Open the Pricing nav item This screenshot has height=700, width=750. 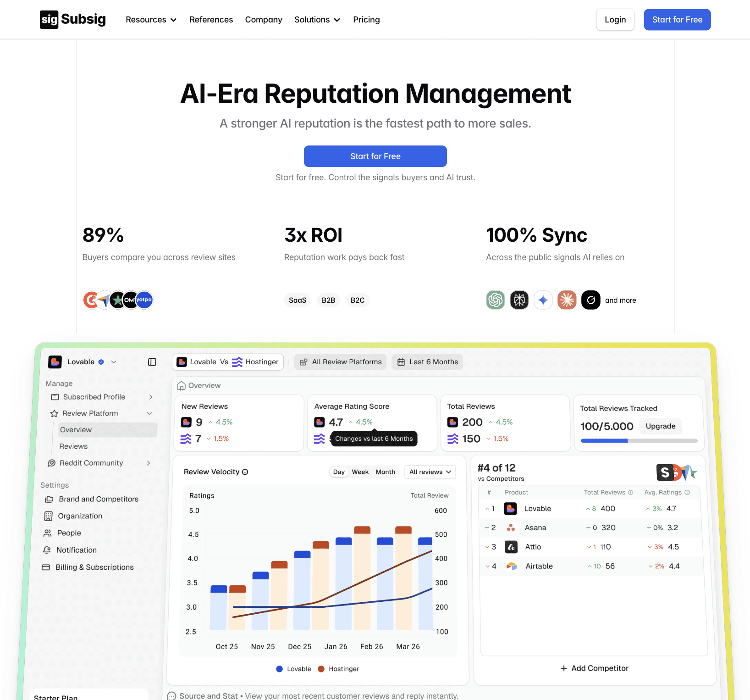(x=366, y=20)
